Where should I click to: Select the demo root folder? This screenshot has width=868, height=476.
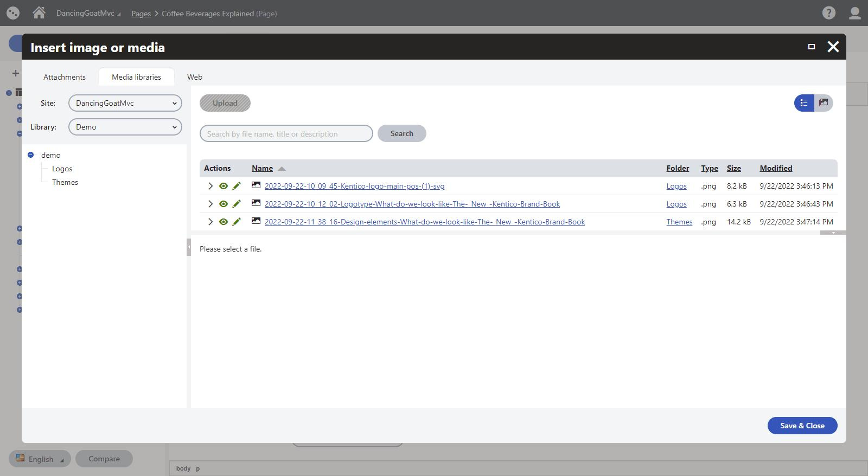tap(51, 155)
